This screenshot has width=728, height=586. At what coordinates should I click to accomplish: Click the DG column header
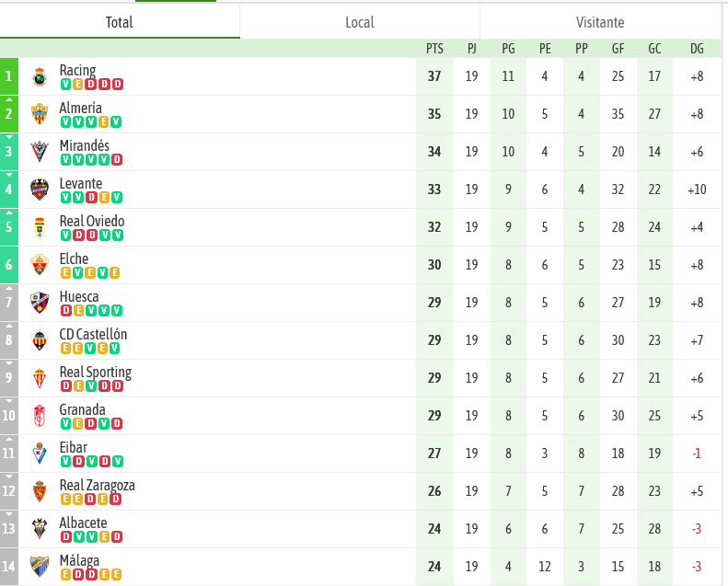[696, 49]
